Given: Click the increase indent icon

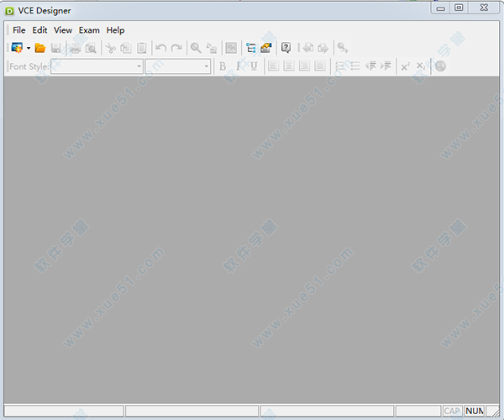Looking at the screenshot, I should coord(386,66).
